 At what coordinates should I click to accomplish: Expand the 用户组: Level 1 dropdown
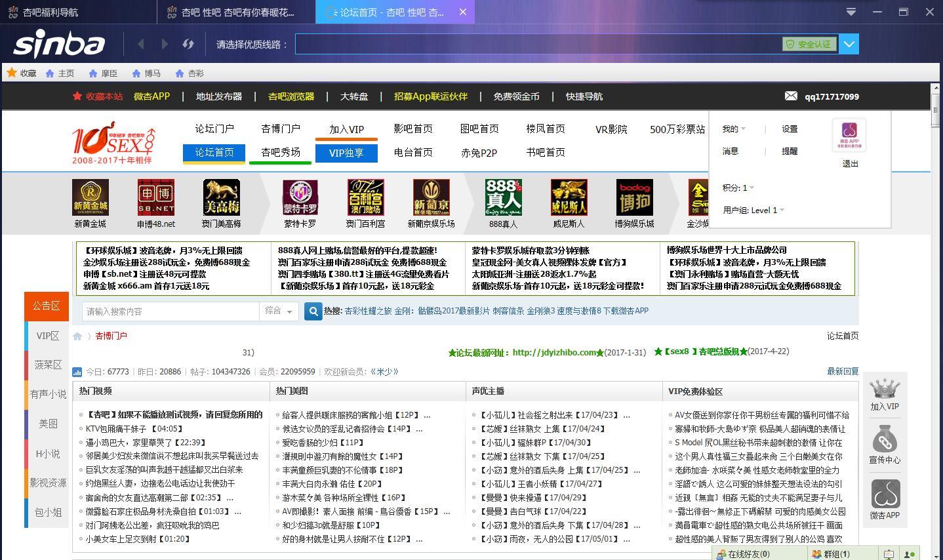click(753, 210)
